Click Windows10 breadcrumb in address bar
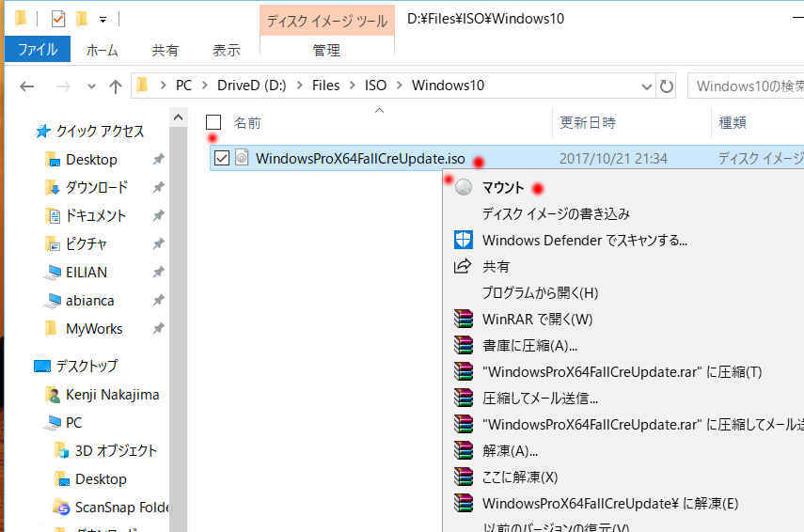Image resolution: width=804 pixels, height=532 pixels. 449,86
